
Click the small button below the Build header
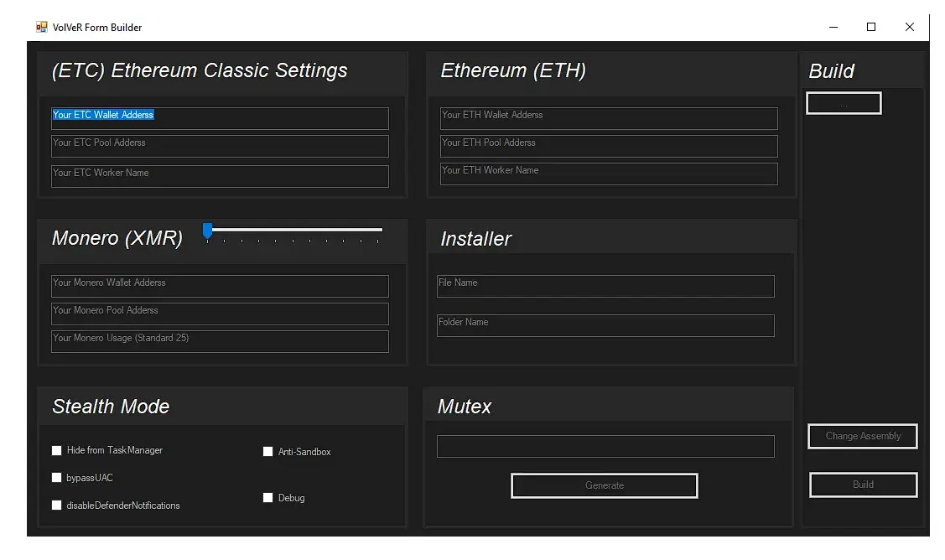tap(844, 102)
